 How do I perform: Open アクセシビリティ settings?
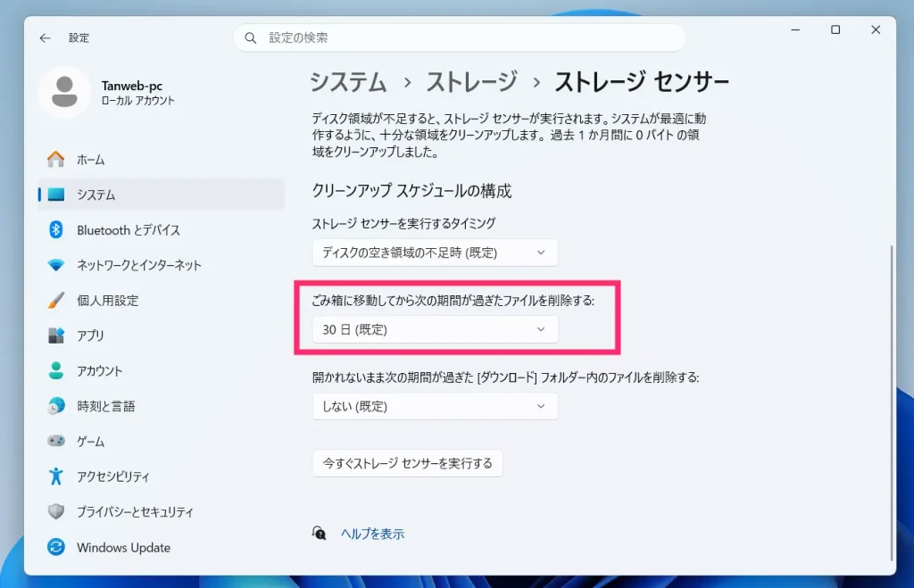point(161,476)
